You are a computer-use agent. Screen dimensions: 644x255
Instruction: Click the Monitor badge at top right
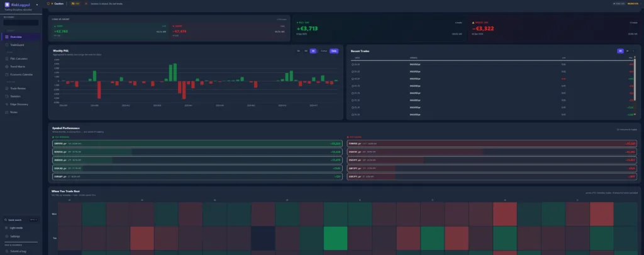(633, 3)
